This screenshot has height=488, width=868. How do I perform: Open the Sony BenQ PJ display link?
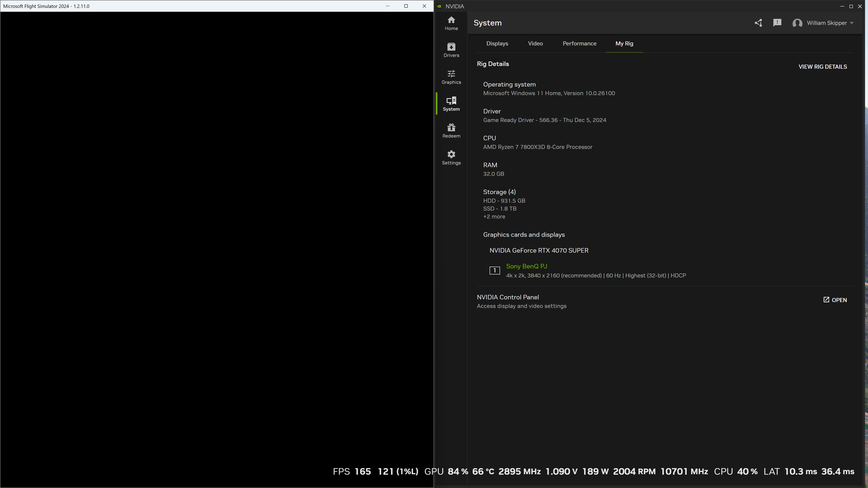[526, 266]
